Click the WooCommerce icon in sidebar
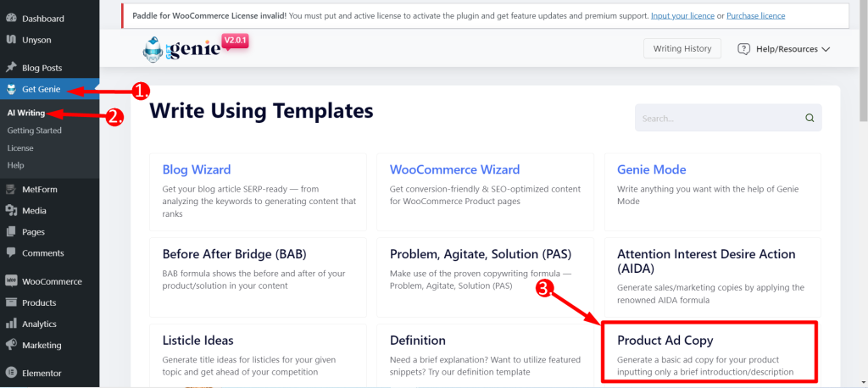Screen dimensions: 868x388 (x=10, y=281)
